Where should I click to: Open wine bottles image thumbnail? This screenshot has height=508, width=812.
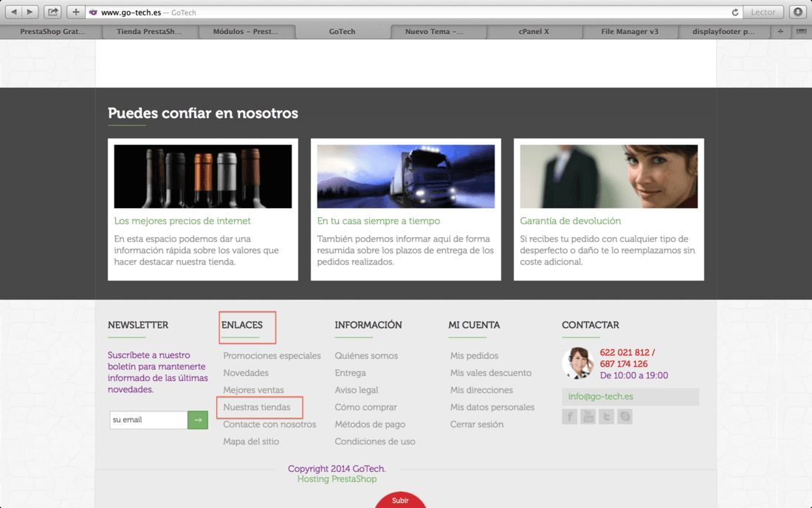(203, 176)
